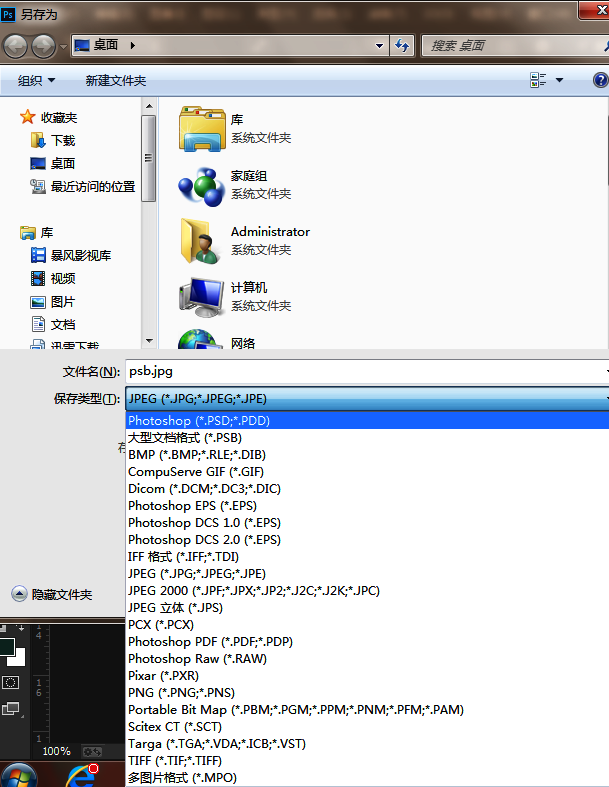Choose JPEG 2000 format option
Viewport: 609px width, 787px height.
[367, 591]
